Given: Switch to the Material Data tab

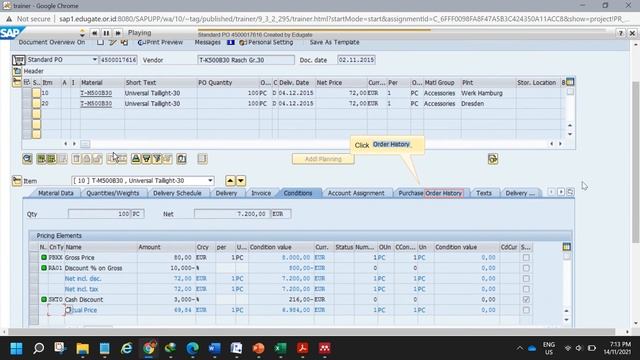Looking at the screenshot, I should tap(56, 193).
